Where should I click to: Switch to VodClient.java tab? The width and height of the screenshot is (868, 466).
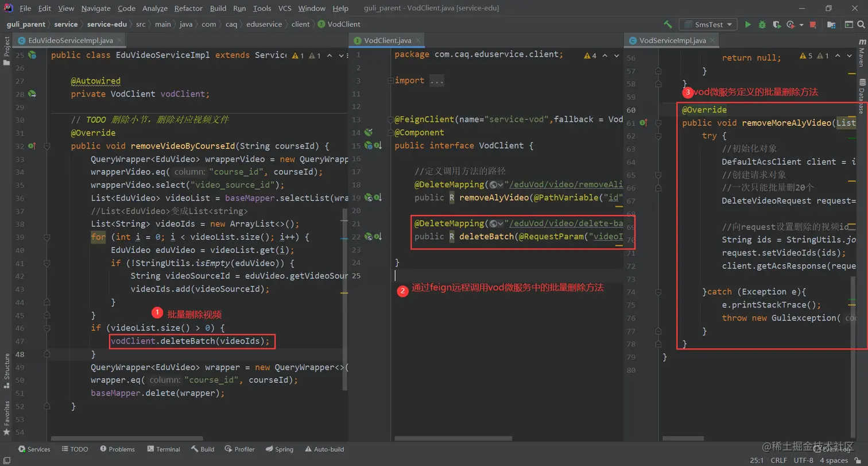point(387,41)
